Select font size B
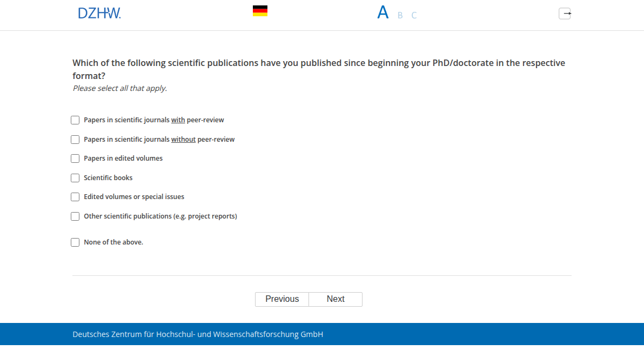The height and width of the screenshot is (350, 644). [x=400, y=15]
